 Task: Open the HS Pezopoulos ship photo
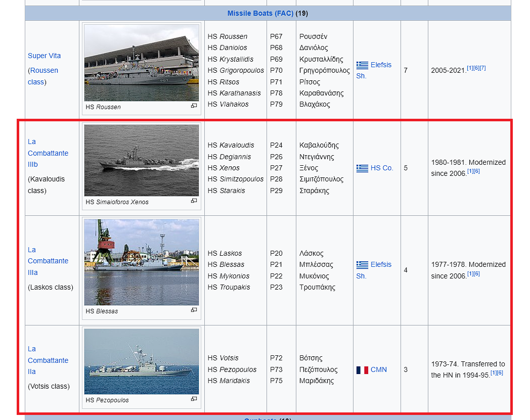coord(142,361)
